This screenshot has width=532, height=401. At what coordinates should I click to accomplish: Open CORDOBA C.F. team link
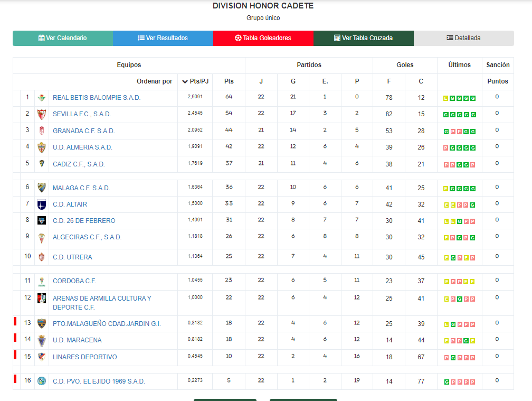pyautogui.click(x=74, y=281)
